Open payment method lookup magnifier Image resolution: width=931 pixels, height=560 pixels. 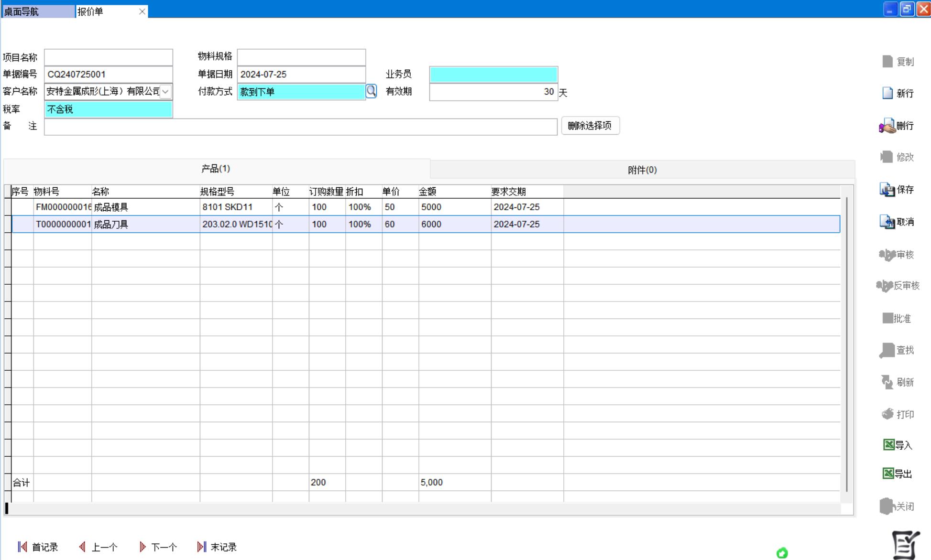(371, 91)
